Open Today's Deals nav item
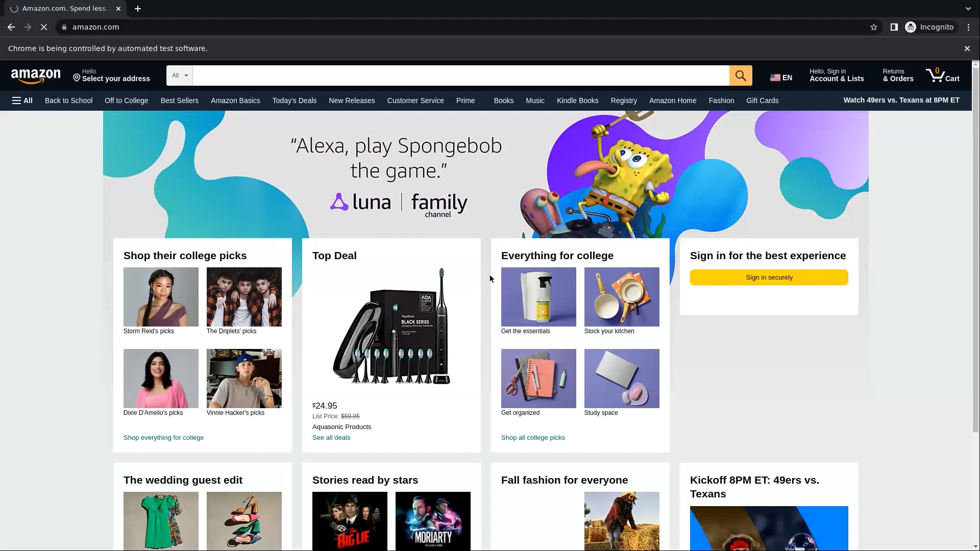Viewport: 980px width, 551px height. 295,101
